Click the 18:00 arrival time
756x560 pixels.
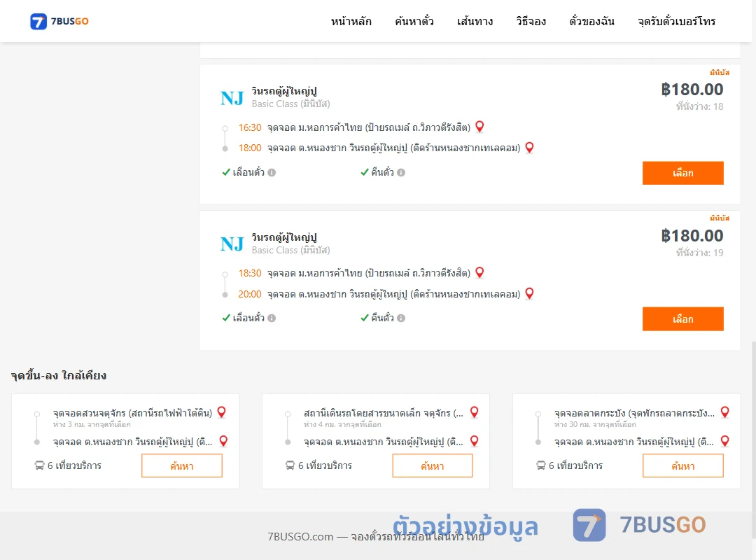pos(250,148)
